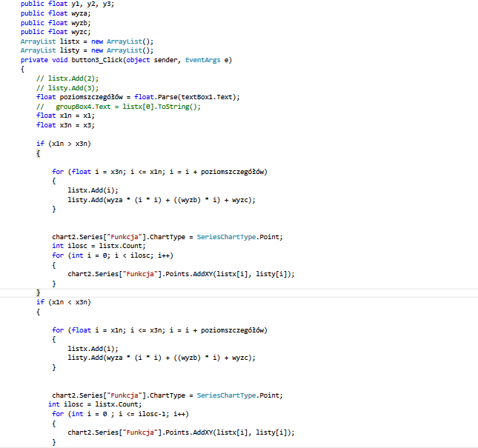Click the commented 'groupBox4.Text = listx[0].ToString();' line
This screenshot has height=448, width=478.
click(x=119, y=107)
